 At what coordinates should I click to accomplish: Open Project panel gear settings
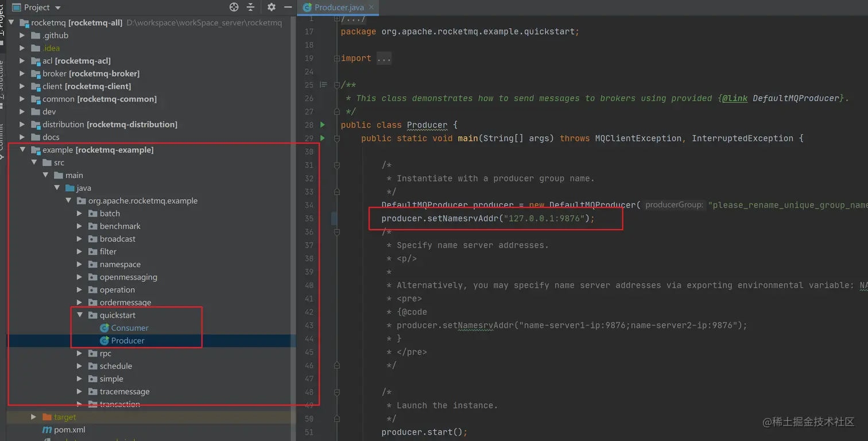[x=272, y=7]
